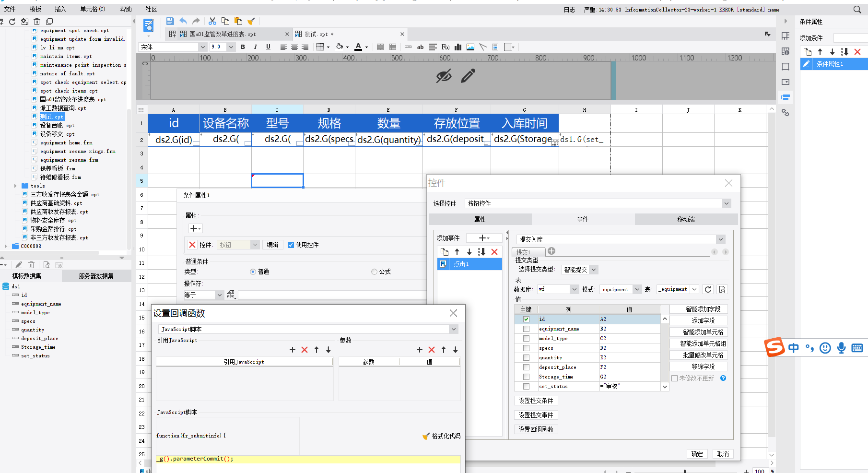Open the 等于 operator dropdown
The height and width of the screenshot is (473, 868).
click(219, 295)
